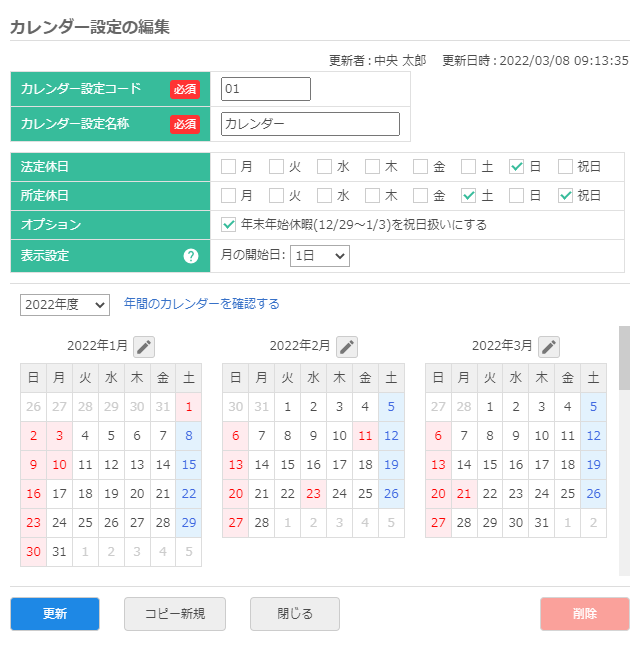This screenshot has width=635, height=646.
Task: Click the 閉じる button
Action: 295,614
